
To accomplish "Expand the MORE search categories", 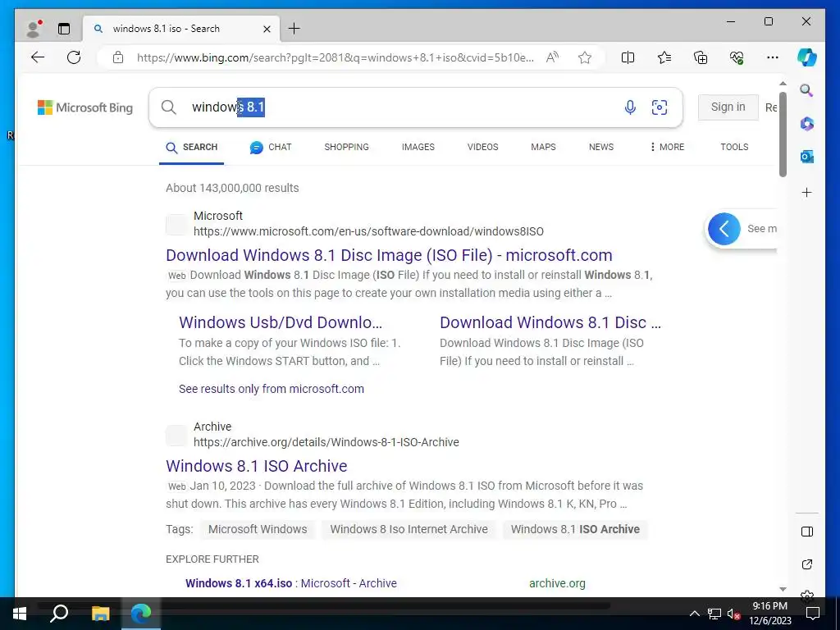I will coord(667,147).
